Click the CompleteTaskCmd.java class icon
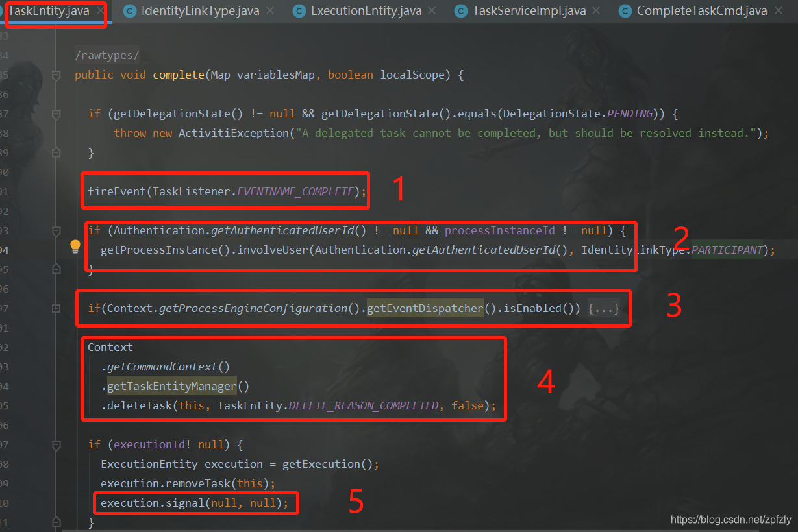Viewport: 798px width, 532px height. tap(625, 11)
